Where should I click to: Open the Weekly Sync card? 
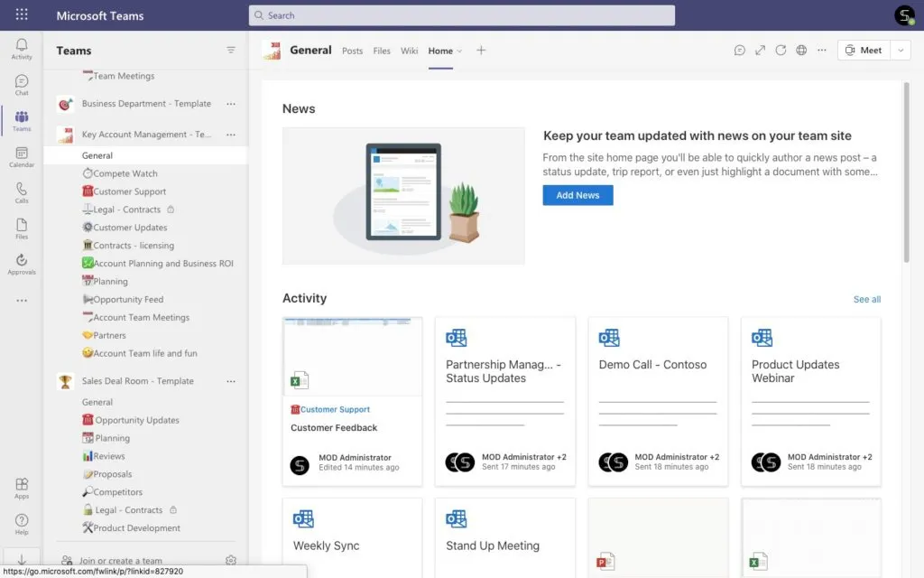(353, 538)
